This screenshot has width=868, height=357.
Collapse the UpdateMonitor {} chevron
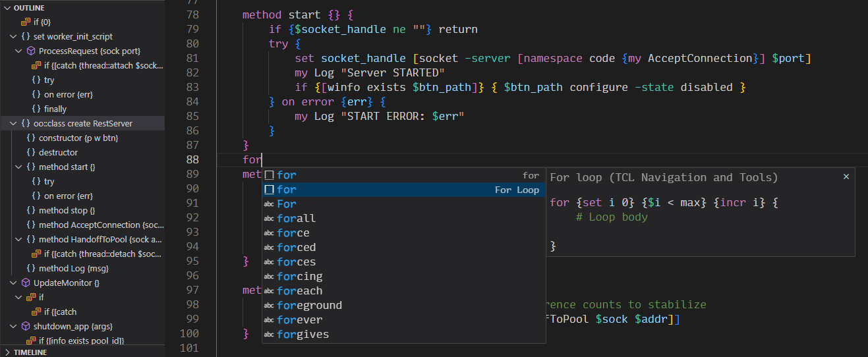pos(14,283)
